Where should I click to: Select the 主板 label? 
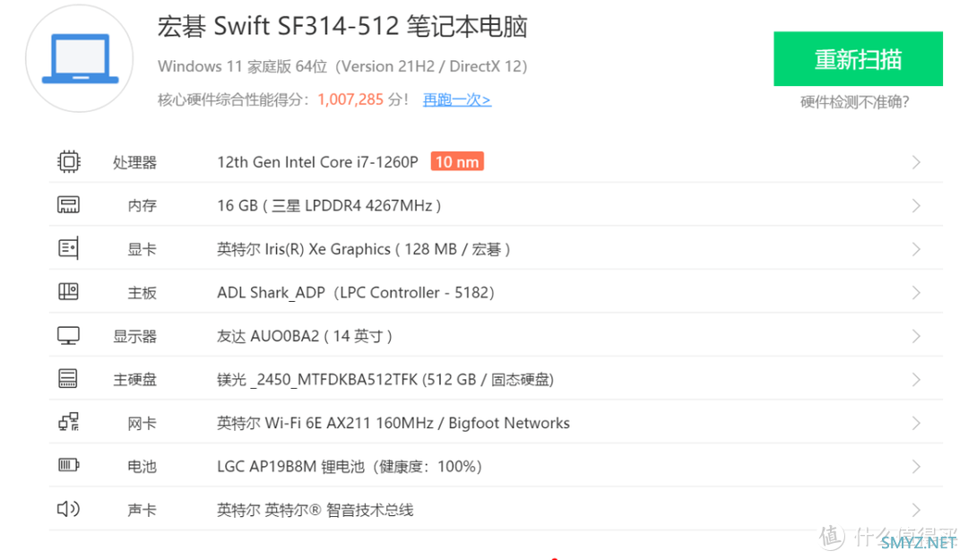pos(142,293)
